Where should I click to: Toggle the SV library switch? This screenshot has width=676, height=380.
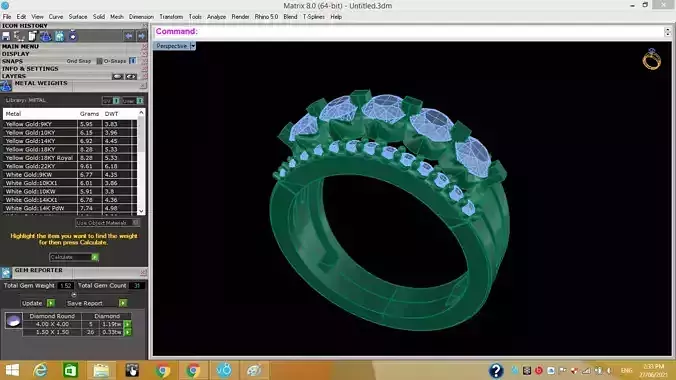pyautogui.click(x=116, y=100)
